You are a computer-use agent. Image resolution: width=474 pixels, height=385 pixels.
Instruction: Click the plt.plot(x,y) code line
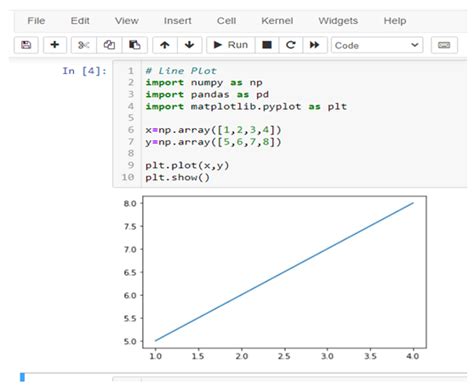click(187, 166)
